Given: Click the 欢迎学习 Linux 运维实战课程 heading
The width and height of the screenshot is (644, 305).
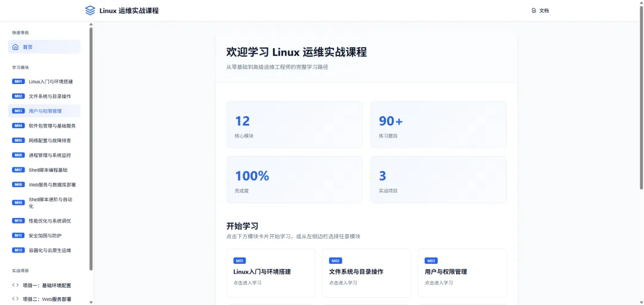Looking at the screenshot, I should point(296,52).
